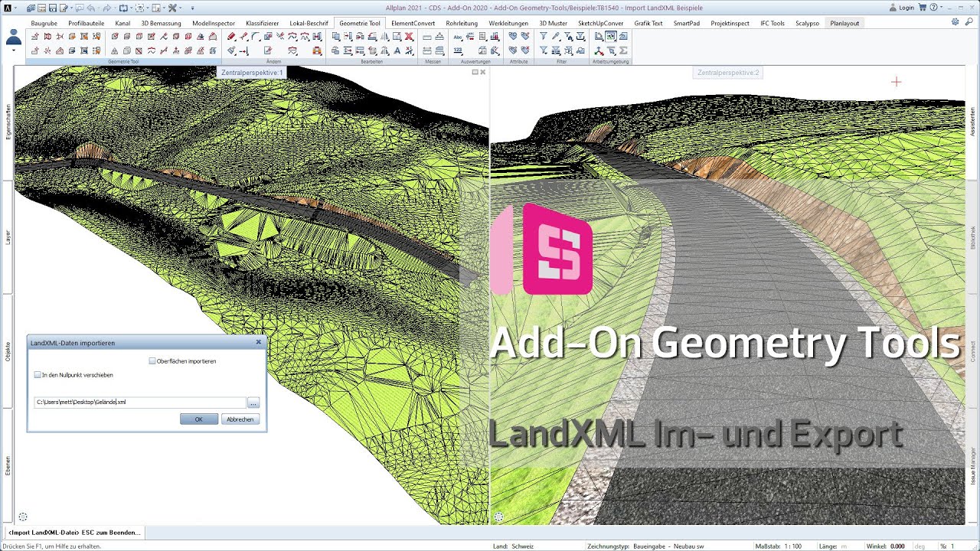This screenshot has width=980, height=551.
Task: Open the Eigenschaften side panel tab
Action: pos(8,122)
